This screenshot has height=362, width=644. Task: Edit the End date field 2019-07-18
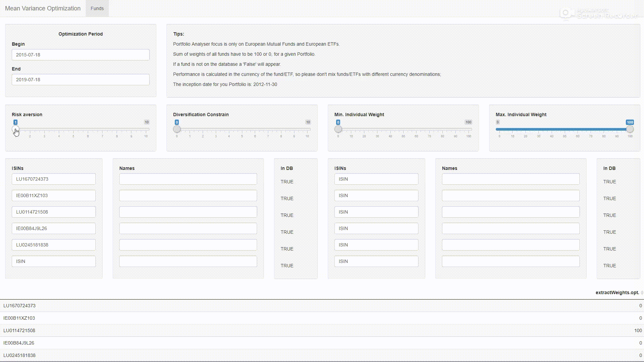(x=81, y=80)
